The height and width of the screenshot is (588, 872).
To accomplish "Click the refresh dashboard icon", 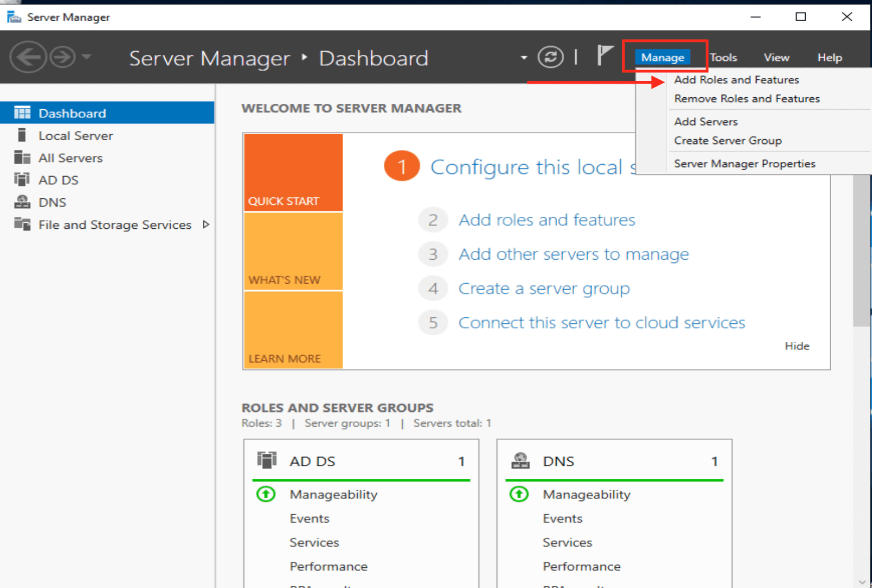I will [550, 57].
